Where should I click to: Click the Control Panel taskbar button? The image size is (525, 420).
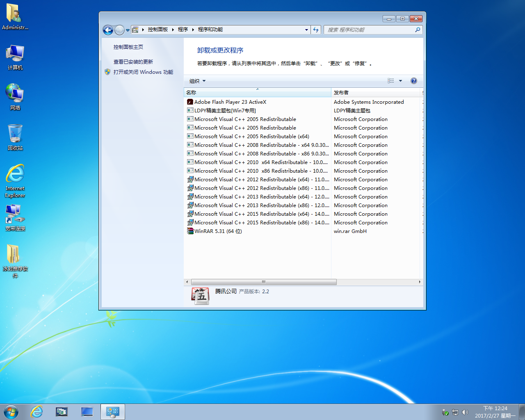click(112, 412)
